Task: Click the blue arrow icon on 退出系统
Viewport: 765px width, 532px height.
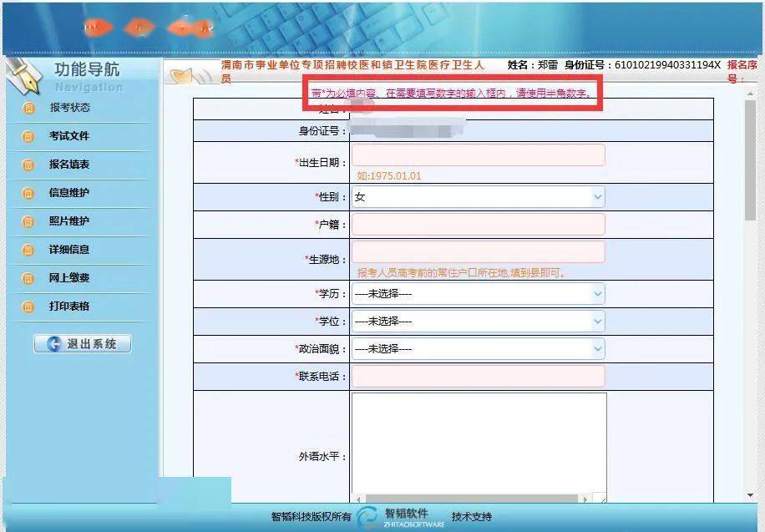Action: click(54, 343)
